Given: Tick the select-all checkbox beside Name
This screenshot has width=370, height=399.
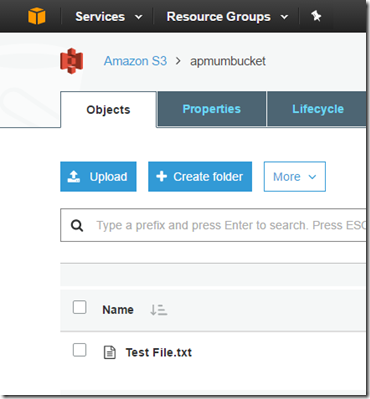Looking at the screenshot, I should click(x=80, y=307).
